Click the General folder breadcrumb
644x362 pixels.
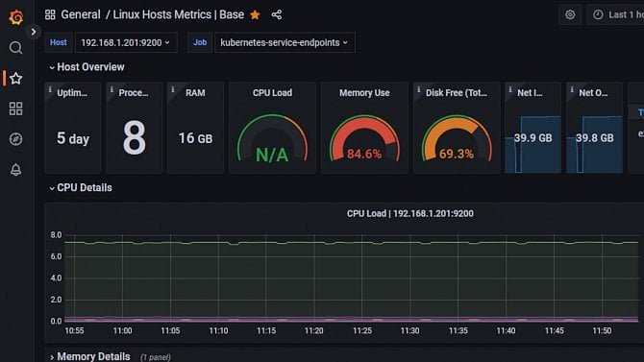pos(81,14)
